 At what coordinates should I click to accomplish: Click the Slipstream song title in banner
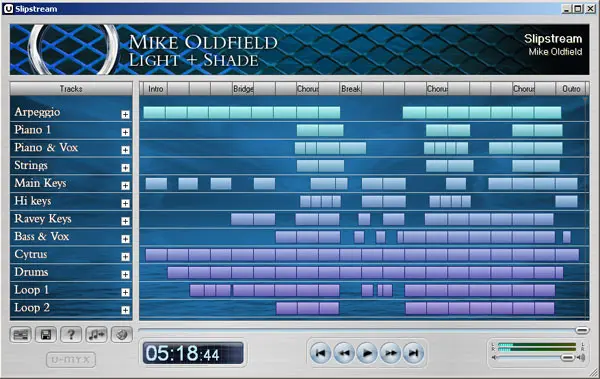(x=553, y=39)
